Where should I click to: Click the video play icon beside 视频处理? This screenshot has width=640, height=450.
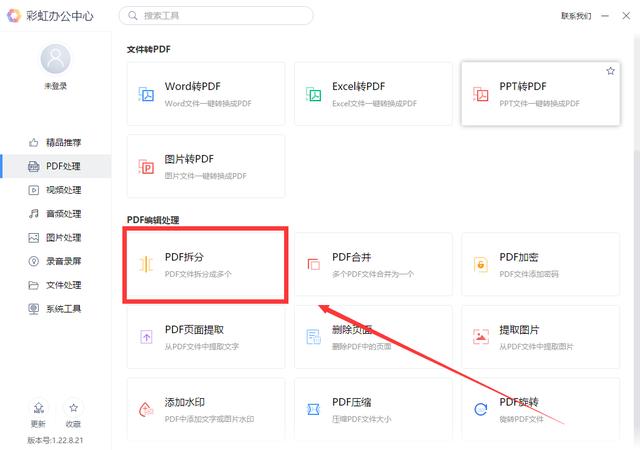coord(33,190)
